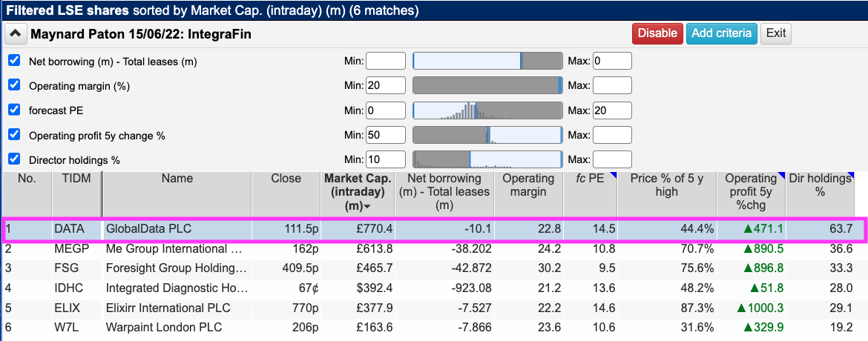868x341 pixels.
Task: Click the forecast PE histogram slider
Action: [487, 110]
